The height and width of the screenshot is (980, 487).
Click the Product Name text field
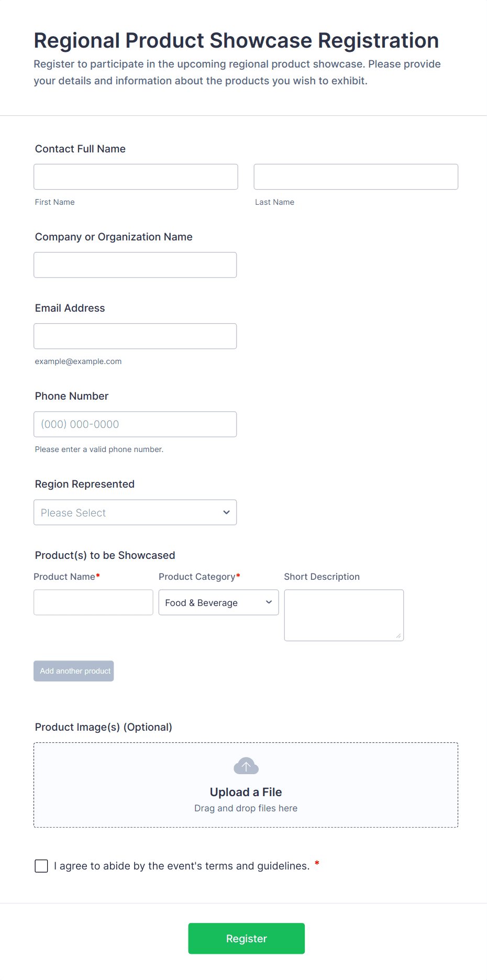click(93, 602)
